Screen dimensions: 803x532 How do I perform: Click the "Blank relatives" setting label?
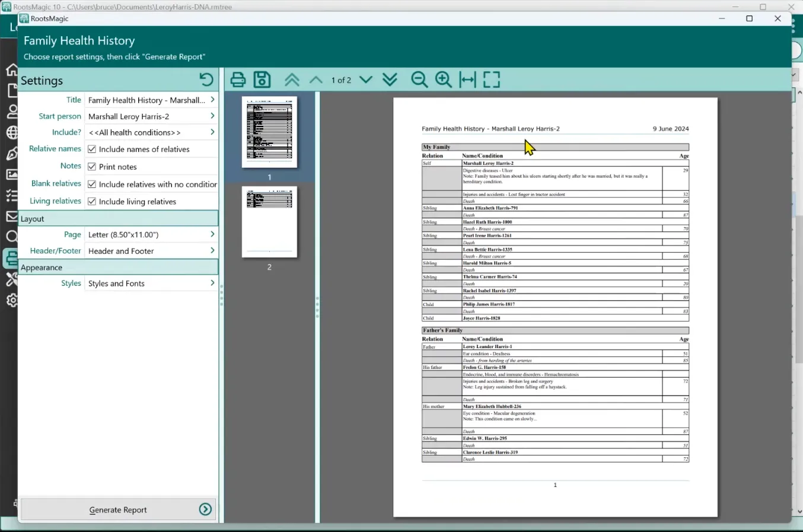(56, 184)
